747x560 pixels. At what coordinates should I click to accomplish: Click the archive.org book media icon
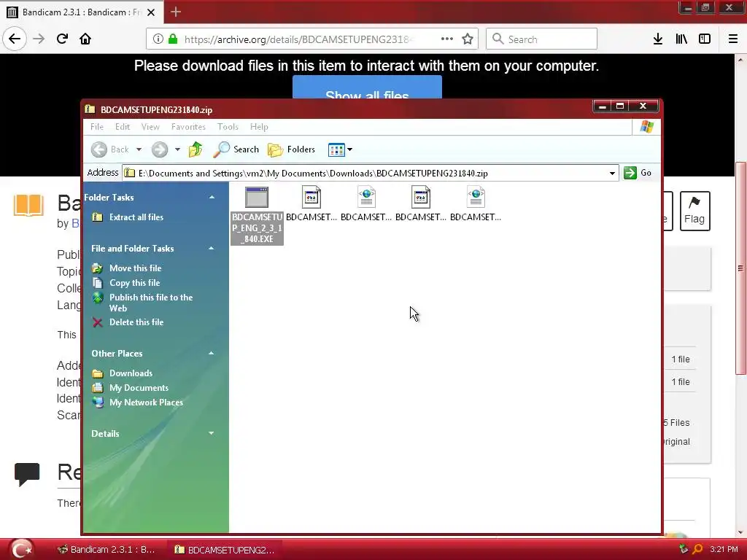point(28,205)
